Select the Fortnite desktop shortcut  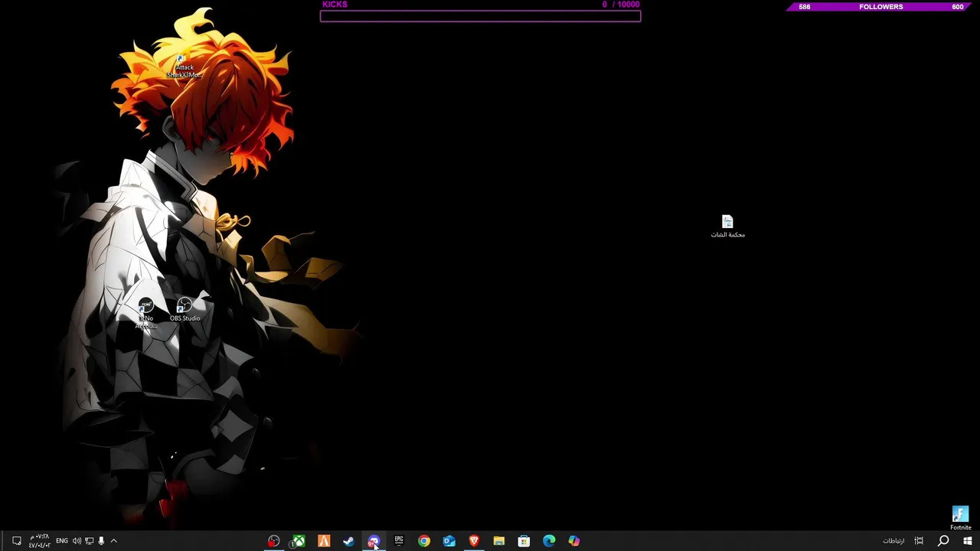(x=960, y=518)
